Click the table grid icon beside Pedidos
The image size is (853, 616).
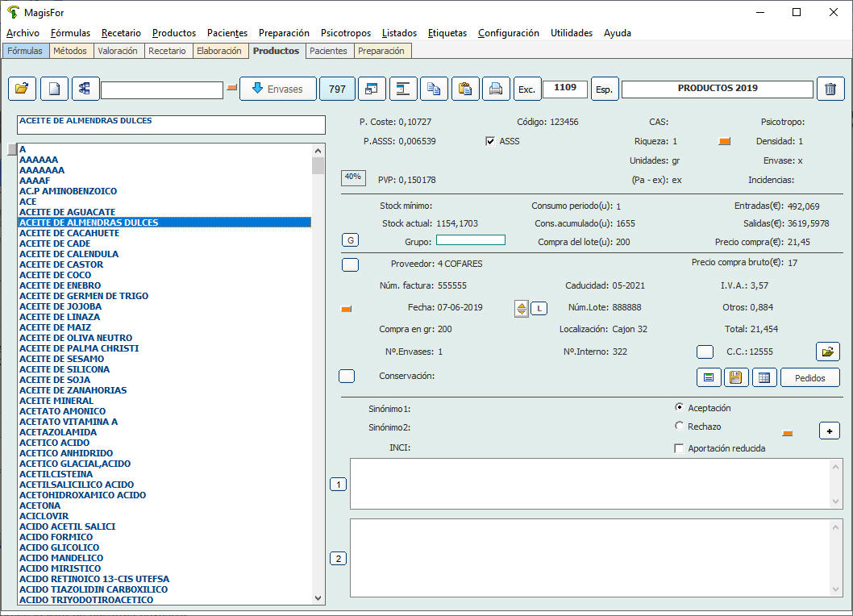pyautogui.click(x=764, y=377)
